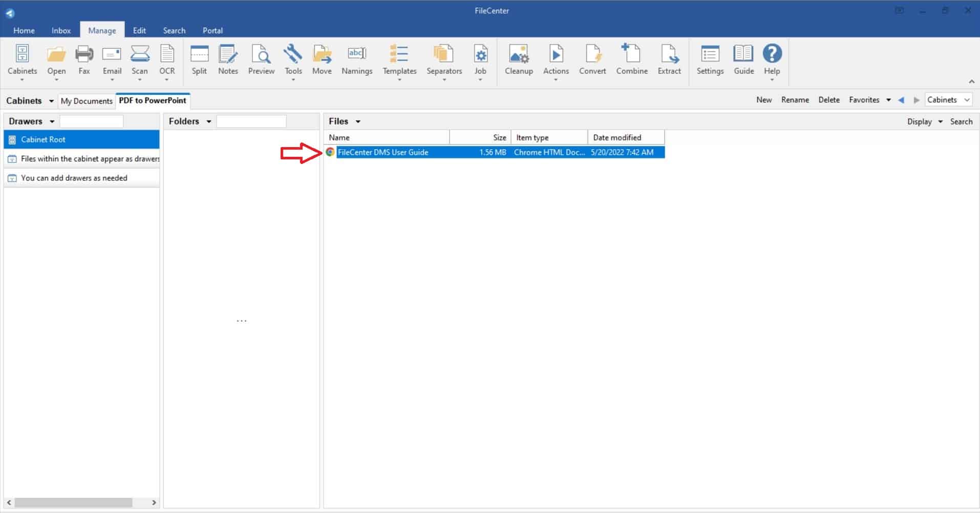
Task: Sort by Item type column
Action: coord(549,137)
